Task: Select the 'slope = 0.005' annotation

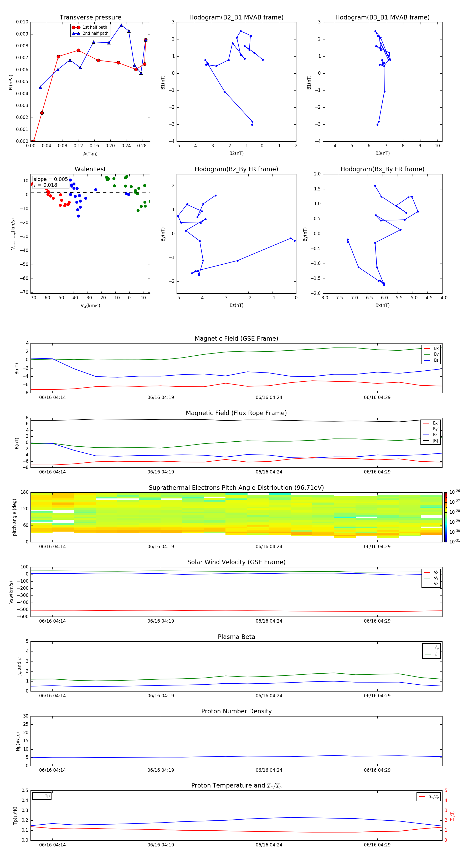Action: click(x=50, y=179)
